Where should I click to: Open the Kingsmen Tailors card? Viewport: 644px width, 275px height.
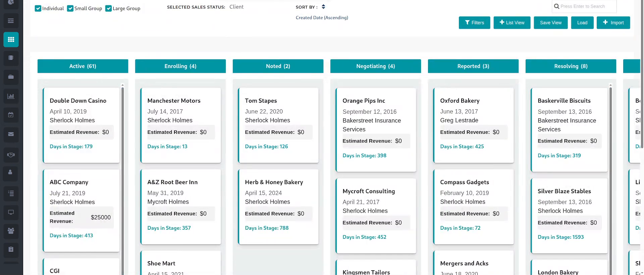(x=376, y=268)
